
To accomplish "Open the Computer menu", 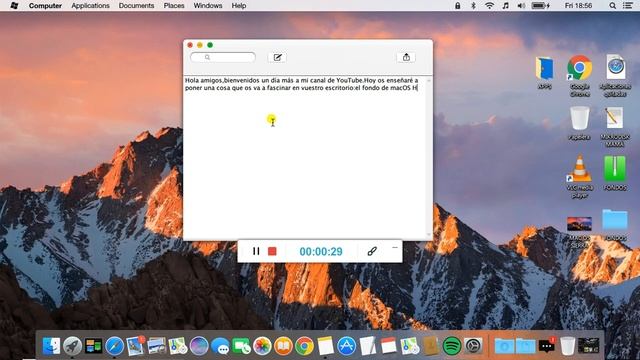I will [45, 6].
